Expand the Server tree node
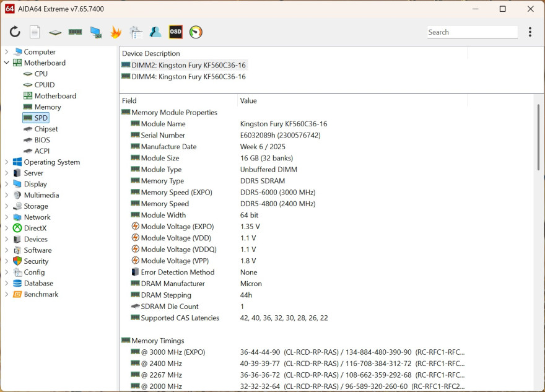The height and width of the screenshot is (392, 545). point(6,173)
